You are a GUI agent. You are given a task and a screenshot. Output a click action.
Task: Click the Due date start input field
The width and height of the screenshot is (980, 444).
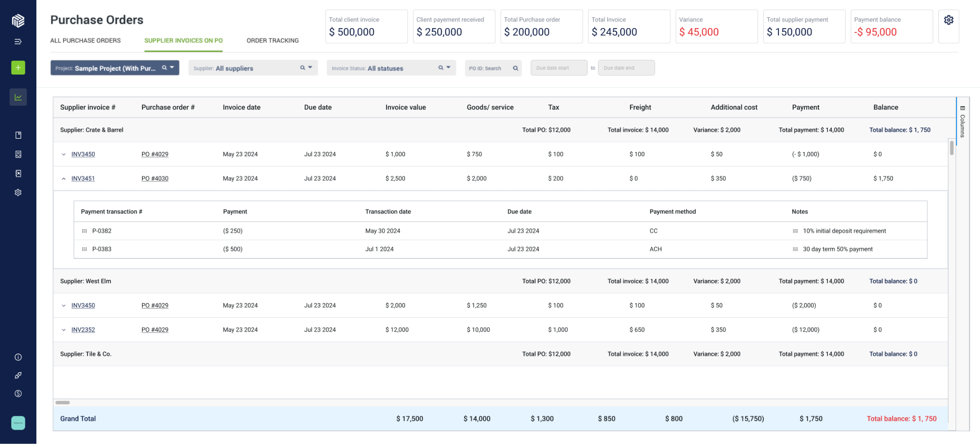[558, 67]
